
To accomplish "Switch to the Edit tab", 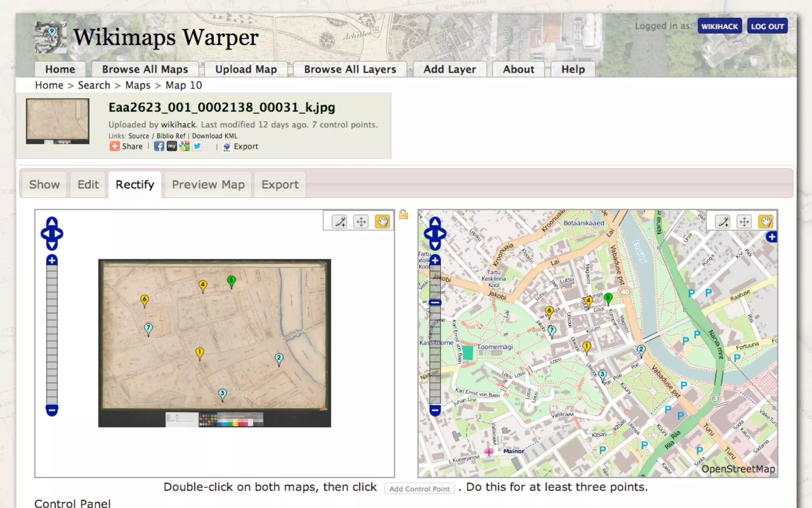I will click(x=88, y=185).
